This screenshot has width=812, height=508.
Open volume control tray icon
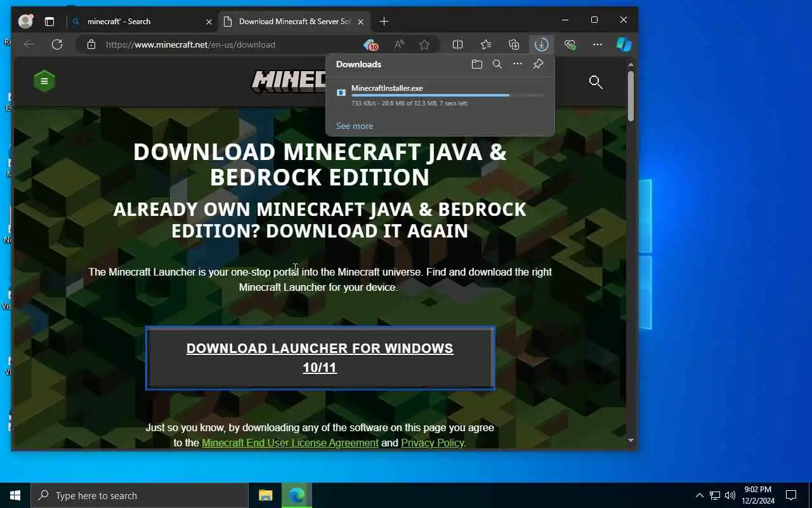tap(730, 495)
